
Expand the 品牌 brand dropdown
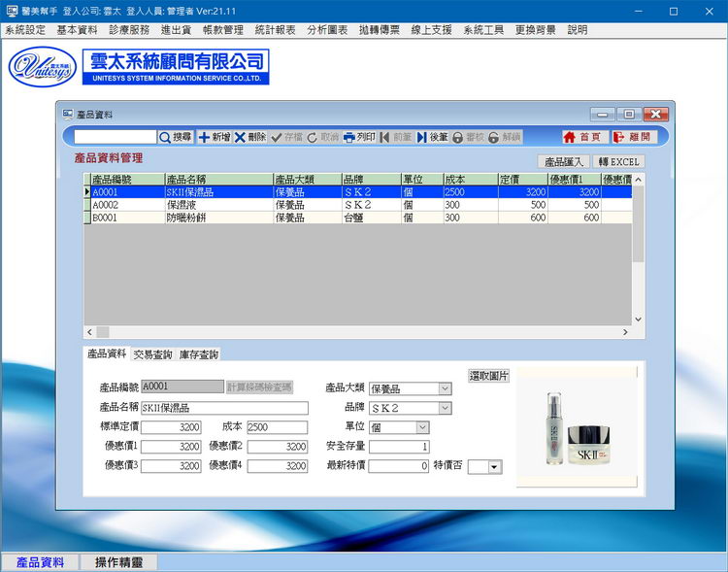pyautogui.click(x=445, y=408)
